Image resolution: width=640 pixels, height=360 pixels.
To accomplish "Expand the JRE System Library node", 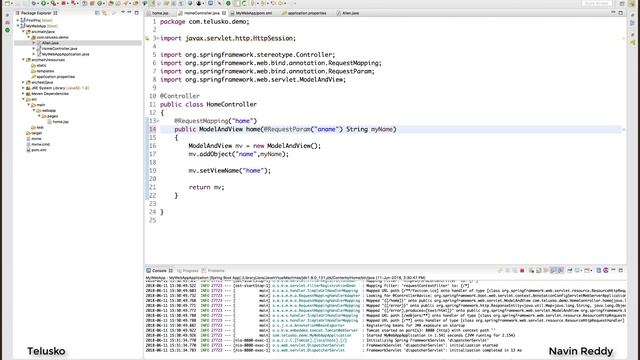I will tap(23, 88).
